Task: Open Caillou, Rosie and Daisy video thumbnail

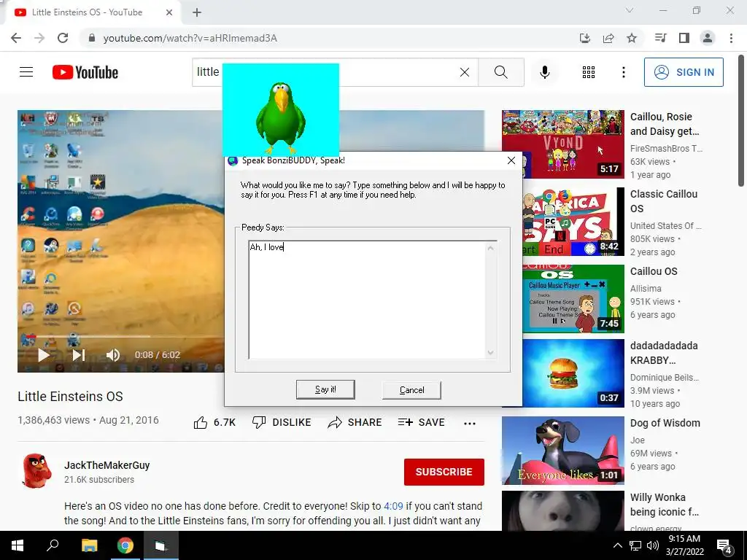Action: click(562, 144)
